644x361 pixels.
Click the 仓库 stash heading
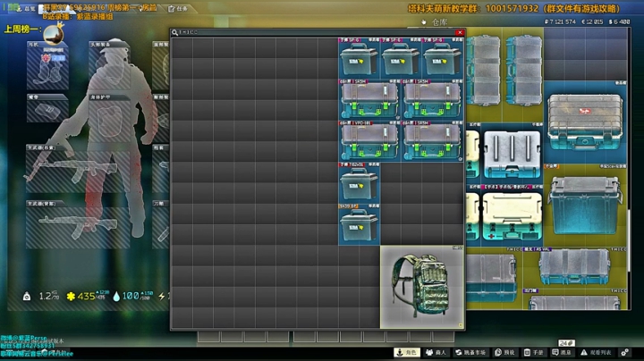pyautogui.click(x=439, y=22)
